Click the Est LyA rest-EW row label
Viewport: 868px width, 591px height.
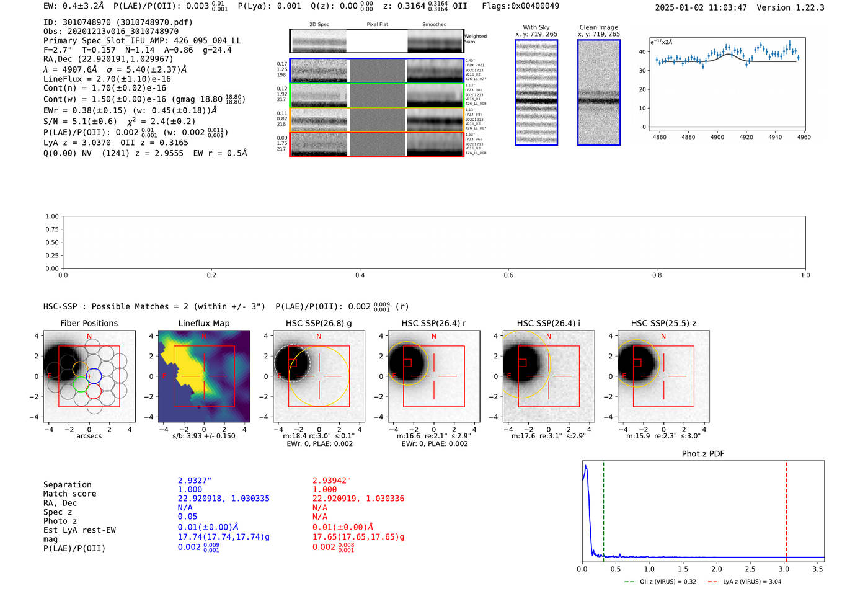(x=79, y=530)
